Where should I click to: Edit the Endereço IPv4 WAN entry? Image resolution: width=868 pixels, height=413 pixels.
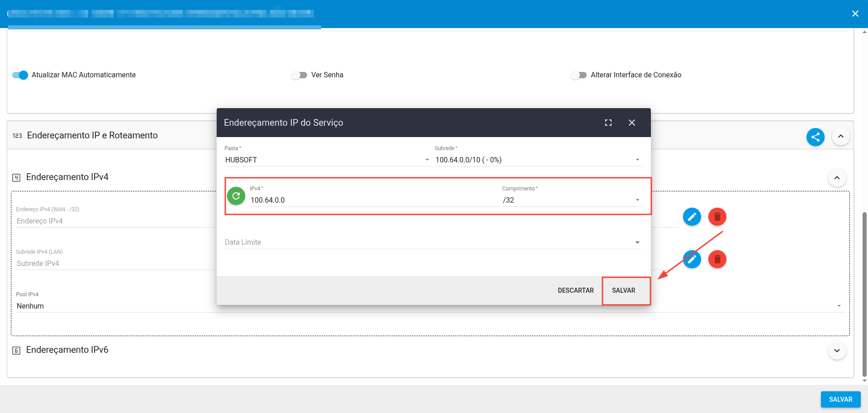[x=692, y=217]
